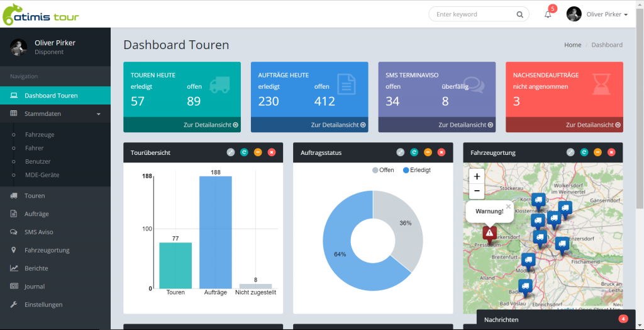Click the truck marker near Mödling
This screenshot has height=330, width=644.
point(528,262)
